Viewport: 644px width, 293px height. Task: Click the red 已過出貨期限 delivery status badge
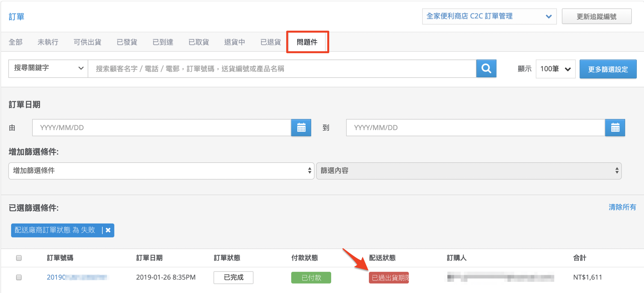click(389, 277)
